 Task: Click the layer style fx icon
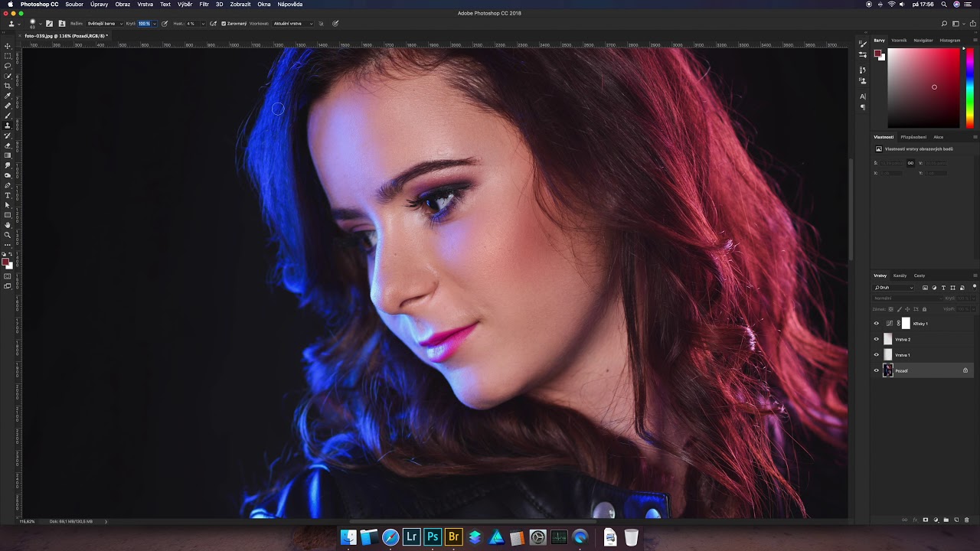[x=916, y=520]
